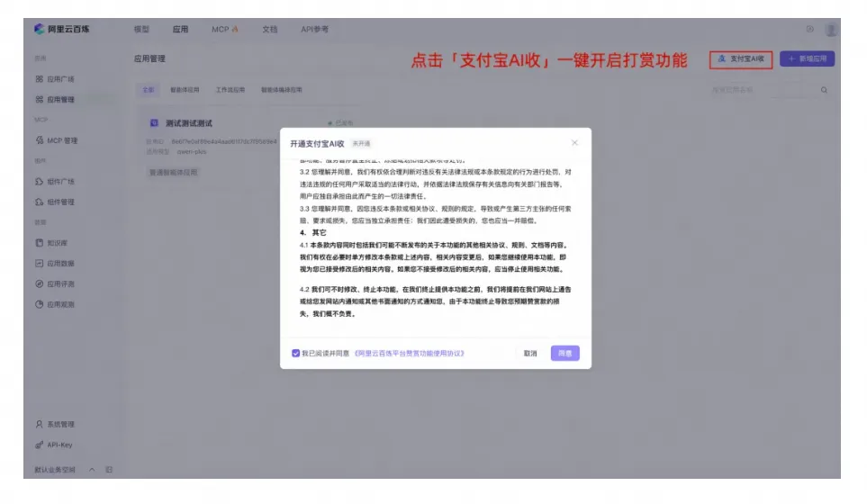Click the clause 4.2 paragraph text
The width and height of the screenshot is (867, 504).
[x=436, y=301]
